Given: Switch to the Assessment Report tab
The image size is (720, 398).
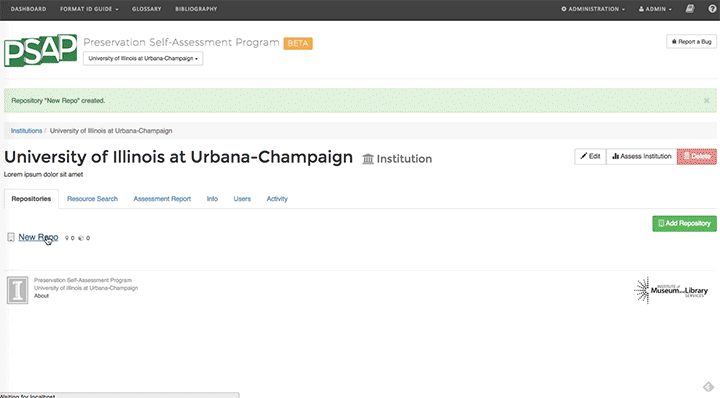Looking at the screenshot, I should 162,199.
